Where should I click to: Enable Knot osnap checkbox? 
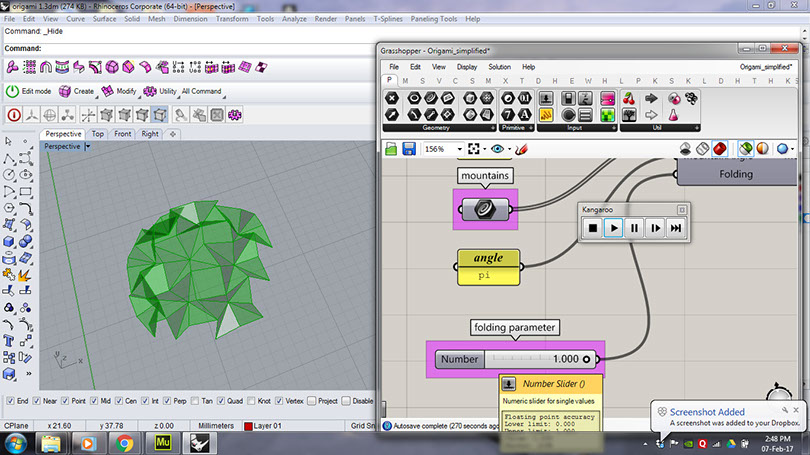[251, 401]
